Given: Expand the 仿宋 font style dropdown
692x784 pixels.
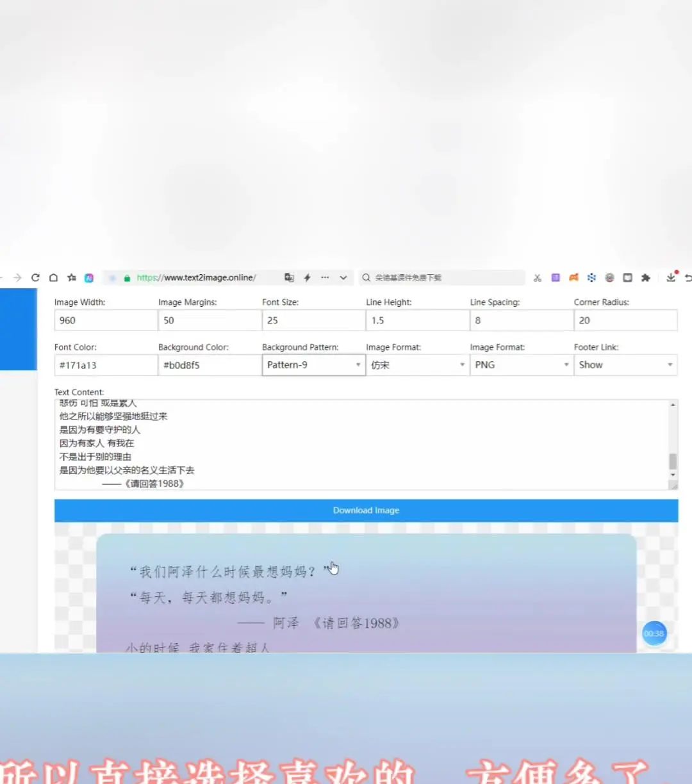Looking at the screenshot, I should point(417,364).
